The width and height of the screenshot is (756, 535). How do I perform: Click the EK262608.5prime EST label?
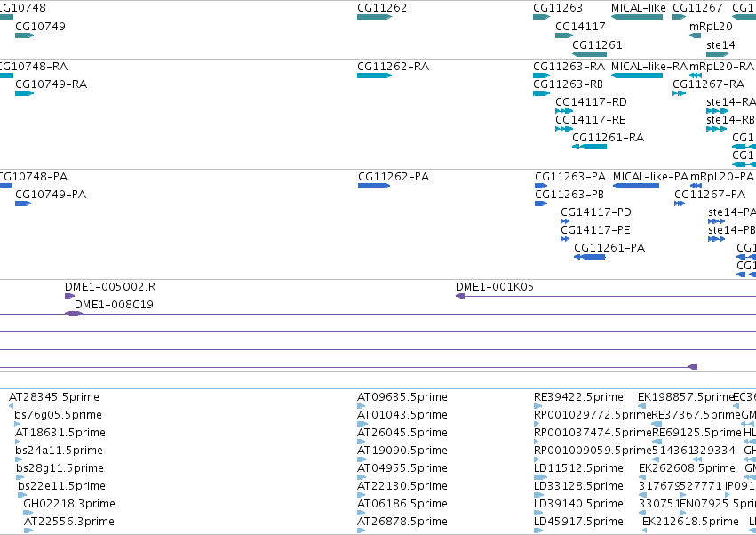click(687, 468)
